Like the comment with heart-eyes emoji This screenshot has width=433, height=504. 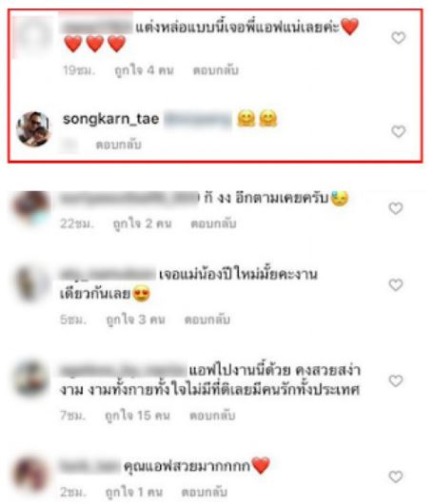tap(396, 284)
